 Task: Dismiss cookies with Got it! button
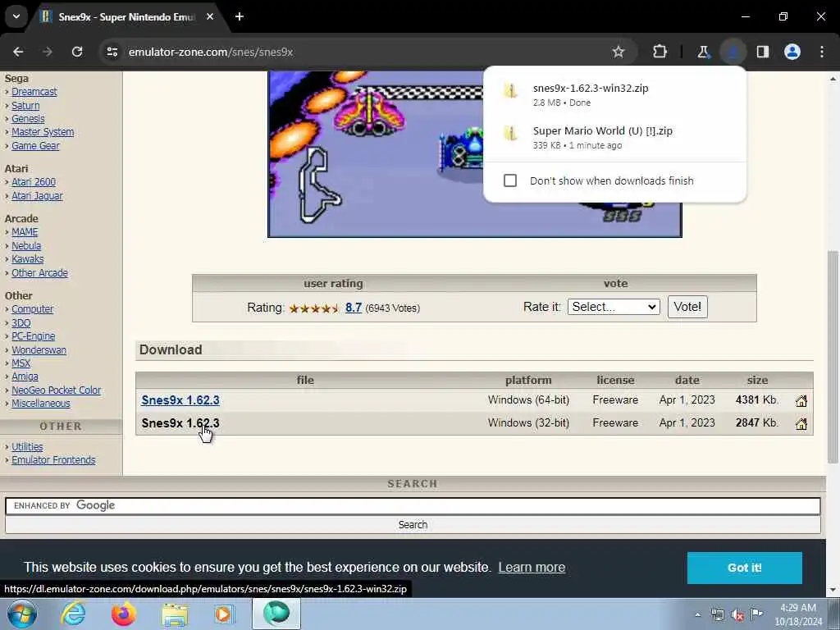pos(744,568)
